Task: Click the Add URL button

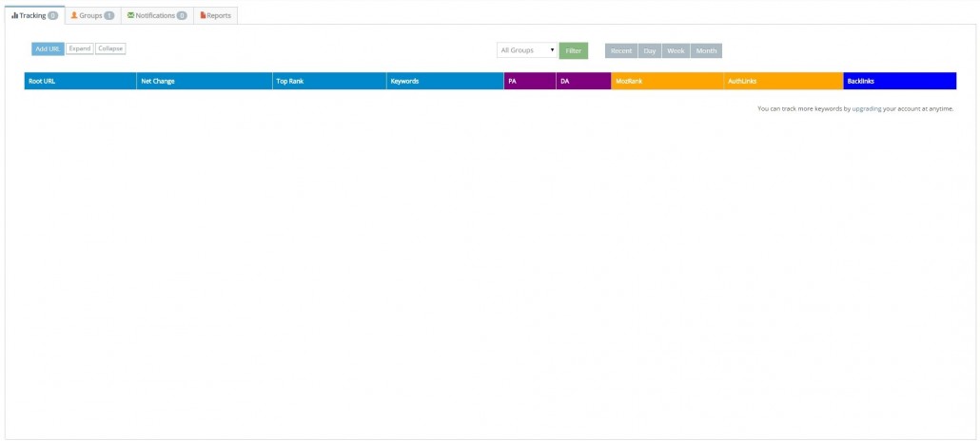Action: [48, 48]
